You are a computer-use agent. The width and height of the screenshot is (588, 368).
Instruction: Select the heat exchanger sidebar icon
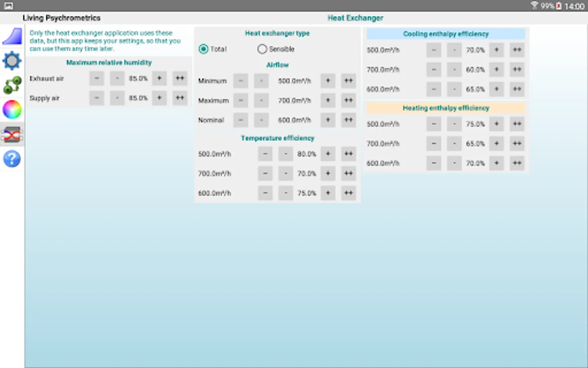12,135
